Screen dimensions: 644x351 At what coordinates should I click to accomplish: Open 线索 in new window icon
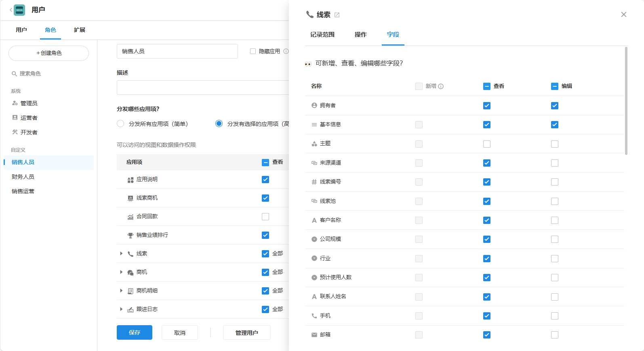pyautogui.click(x=337, y=15)
